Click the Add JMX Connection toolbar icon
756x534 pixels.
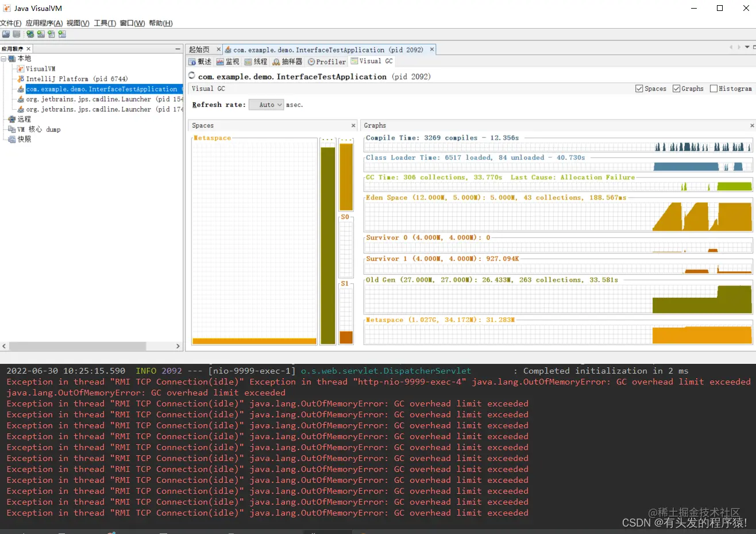click(x=41, y=34)
